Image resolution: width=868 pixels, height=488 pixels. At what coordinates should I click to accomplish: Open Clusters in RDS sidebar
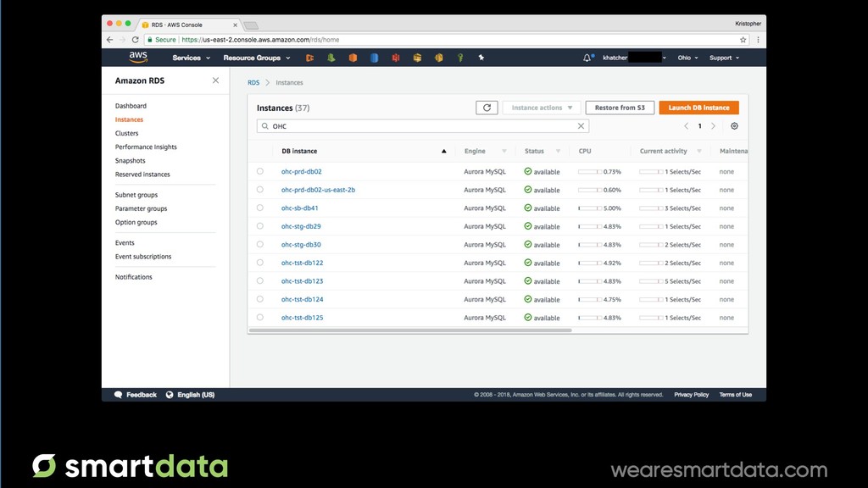[127, 133]
